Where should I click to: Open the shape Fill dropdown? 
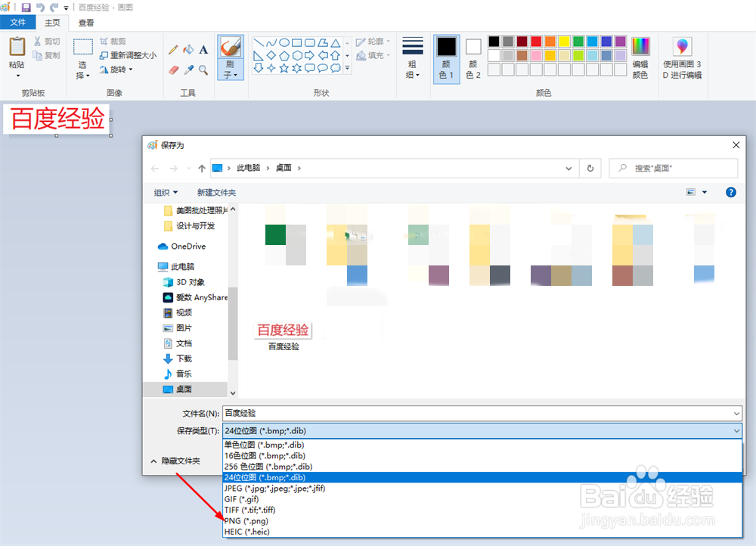pos(373,55)
